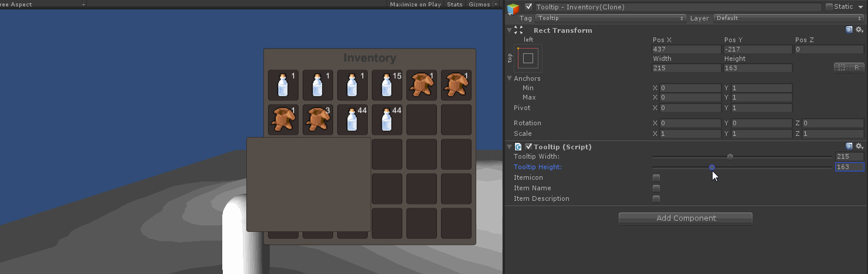Open the Layer dropdown showing Default

788,18
